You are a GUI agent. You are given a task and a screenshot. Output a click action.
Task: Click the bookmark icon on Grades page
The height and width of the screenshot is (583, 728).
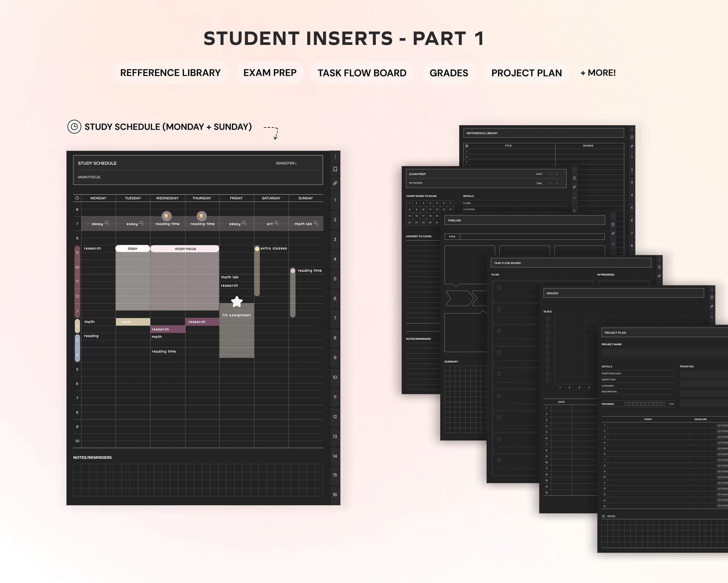tap(712, 298)
